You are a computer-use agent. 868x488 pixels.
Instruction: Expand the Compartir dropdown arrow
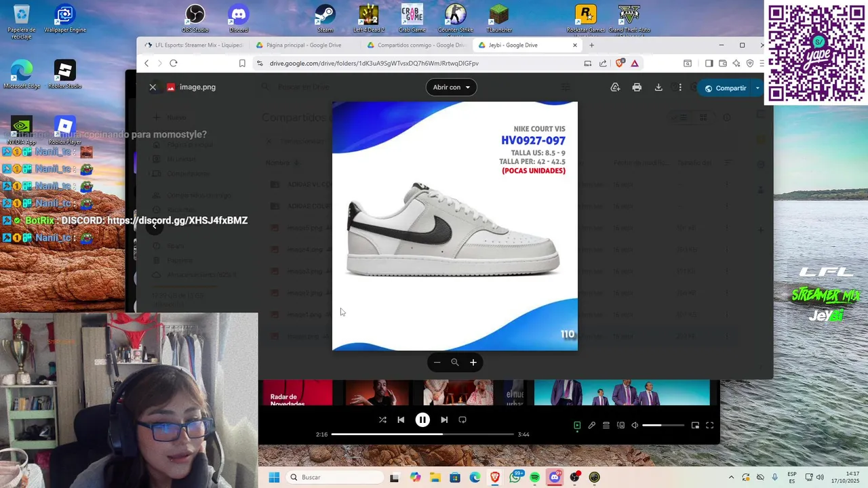pos(757,88)
